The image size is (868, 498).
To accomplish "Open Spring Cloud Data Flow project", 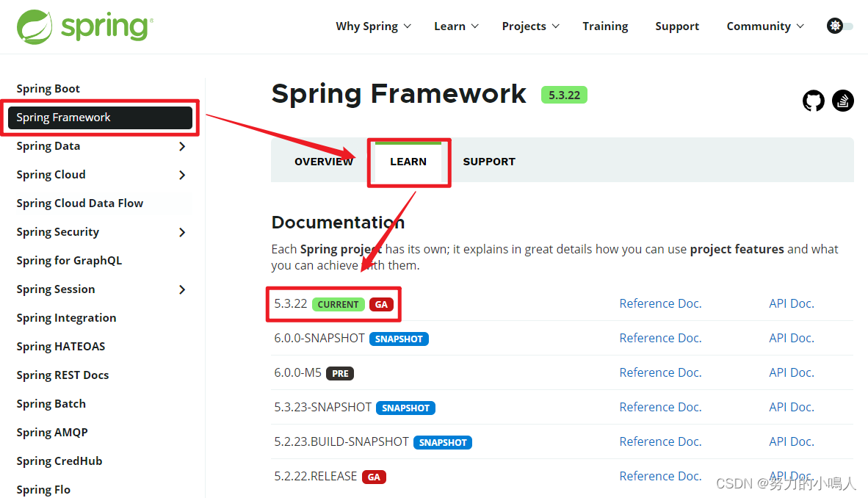I will tap(80, 203).
